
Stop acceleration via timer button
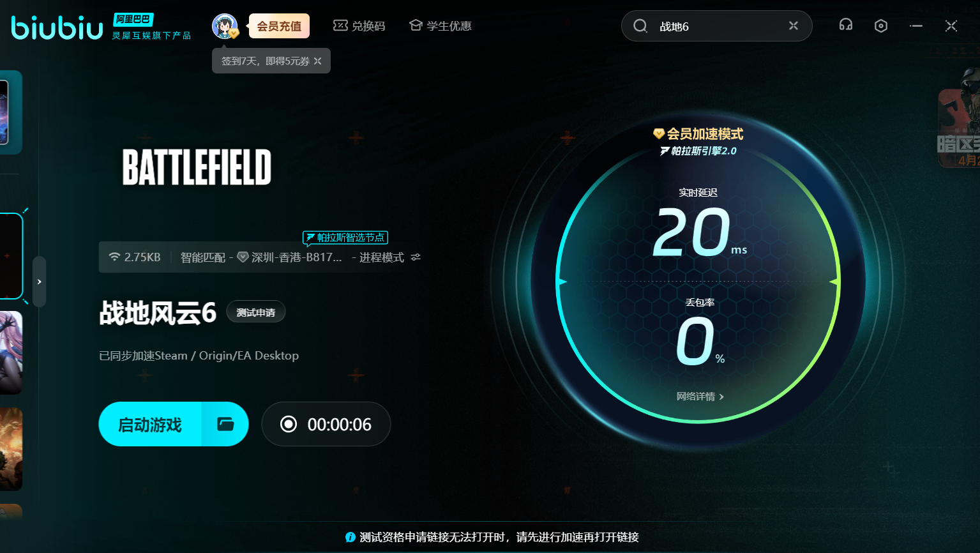(326, 424)
